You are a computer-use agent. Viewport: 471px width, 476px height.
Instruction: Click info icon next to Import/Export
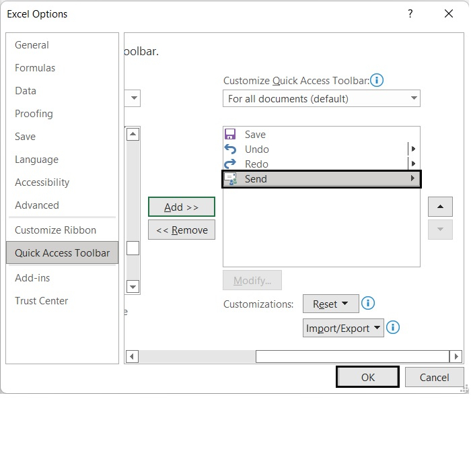click(x=393, y=328)
